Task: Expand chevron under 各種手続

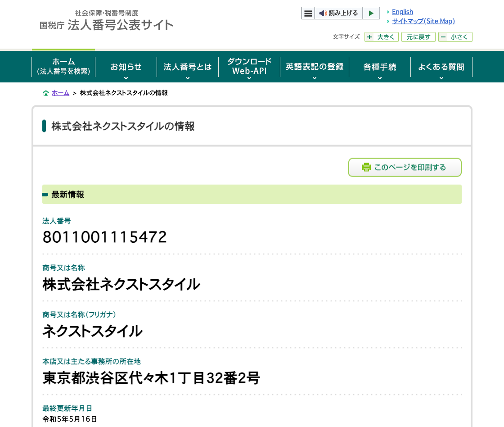Action: coord(380,78)
